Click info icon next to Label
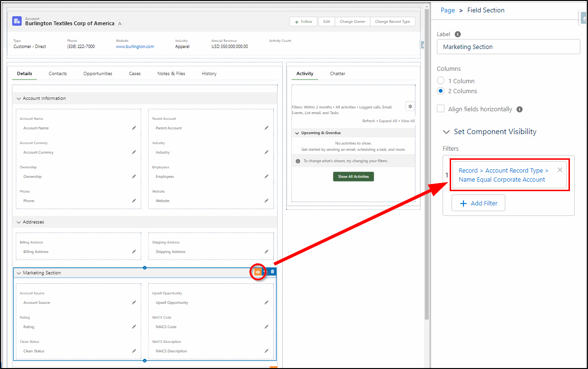Viewport: 588px width, 369px height. [x=458, y=34]
